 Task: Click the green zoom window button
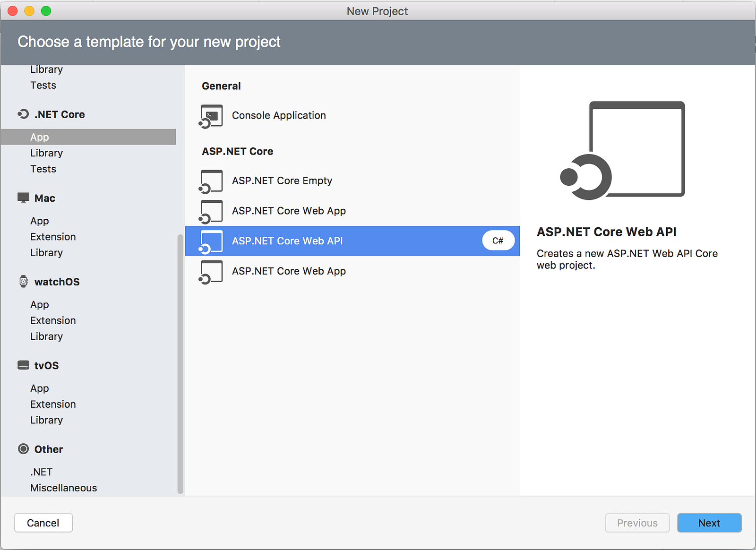coord(46,11)
